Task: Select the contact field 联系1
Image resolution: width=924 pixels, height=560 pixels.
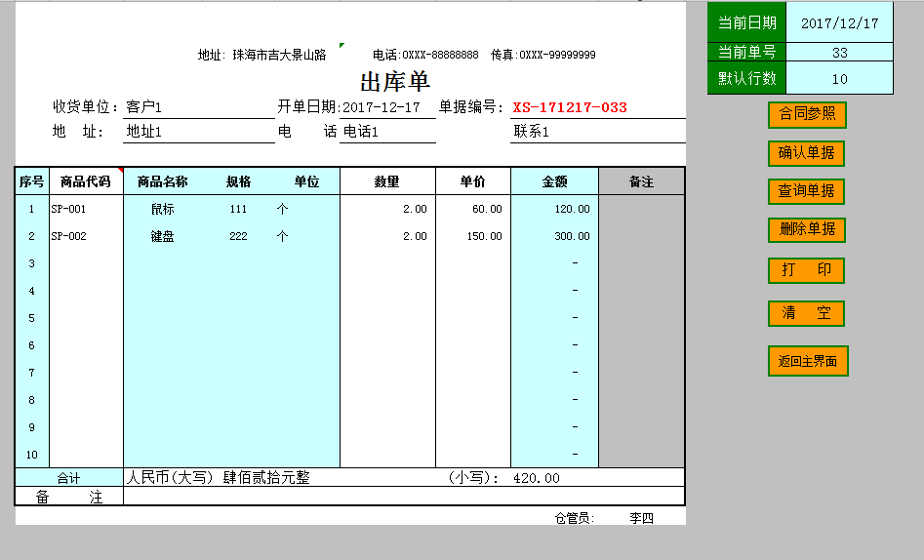Action: pos(597,132)
